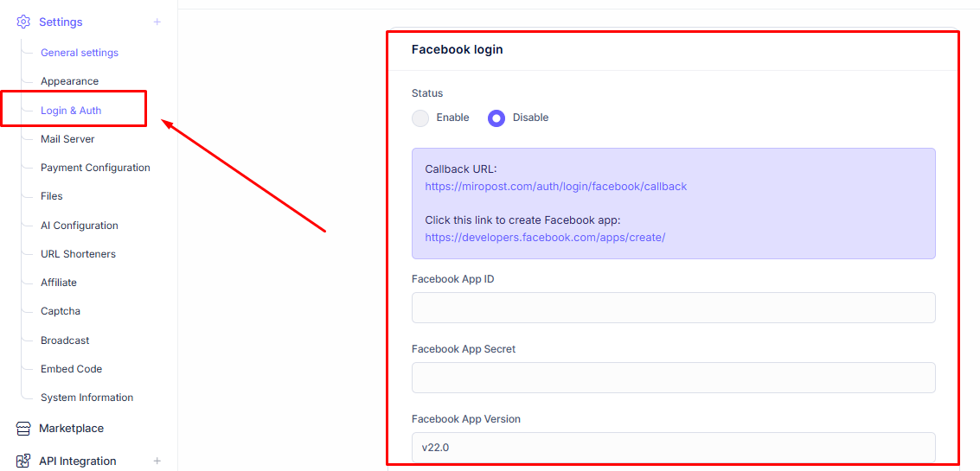The height and width of the screenshot is (471, 980).
Task: Go to Login & Auth settings
Action: tap(71, 111)
